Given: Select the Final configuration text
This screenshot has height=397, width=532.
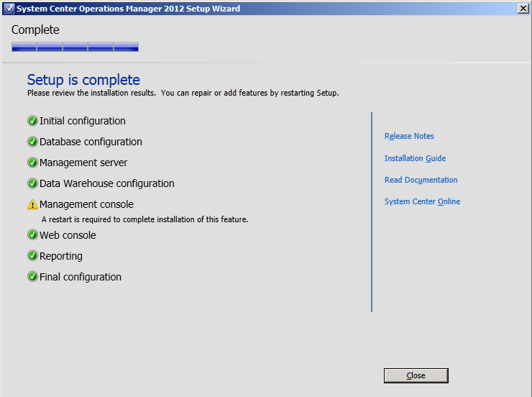Looking at the screenshot, I should coord(81,277).
